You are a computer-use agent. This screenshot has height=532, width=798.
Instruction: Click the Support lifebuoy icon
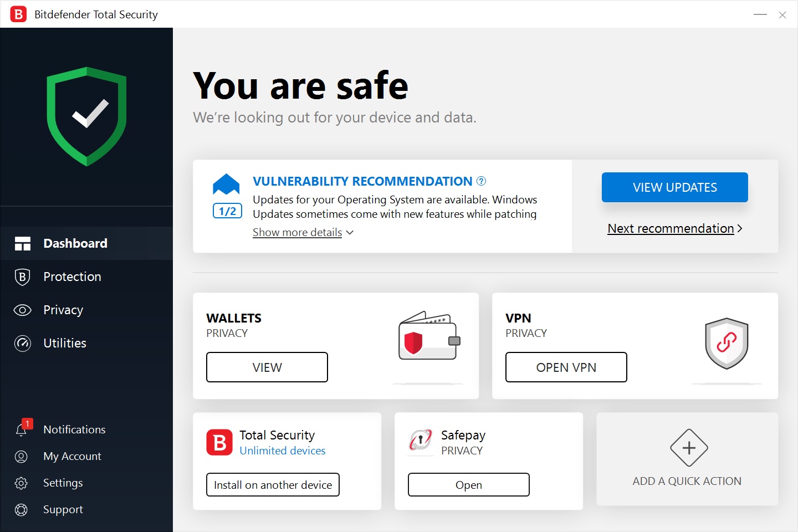(21, 509)
